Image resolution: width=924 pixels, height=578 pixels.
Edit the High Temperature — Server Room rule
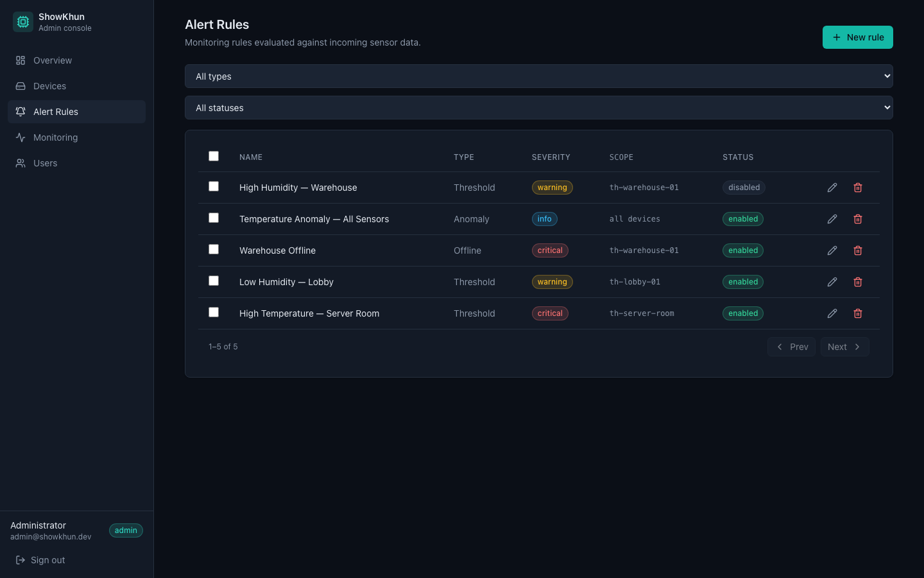pyautogui.click(x=832, y=313)
